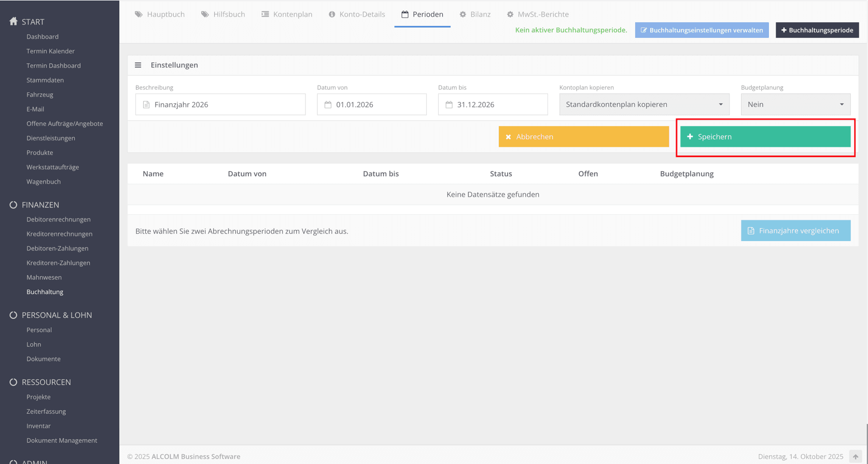Click Buchhaltungseinstellungen verwalten button

pyautogui.click(x=702, y=30)
